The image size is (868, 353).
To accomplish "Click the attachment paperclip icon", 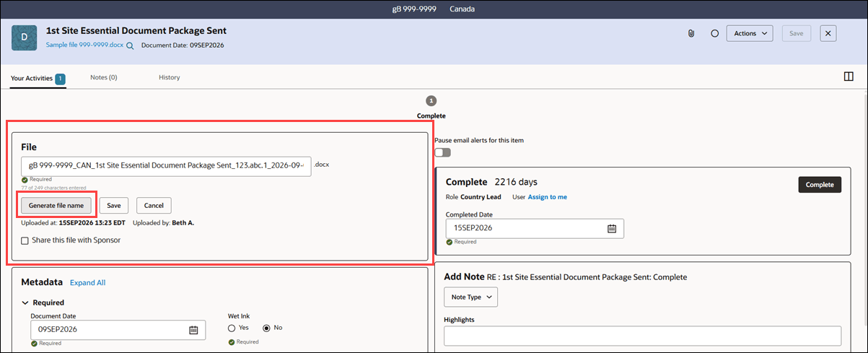I will [x=691, y=33].
